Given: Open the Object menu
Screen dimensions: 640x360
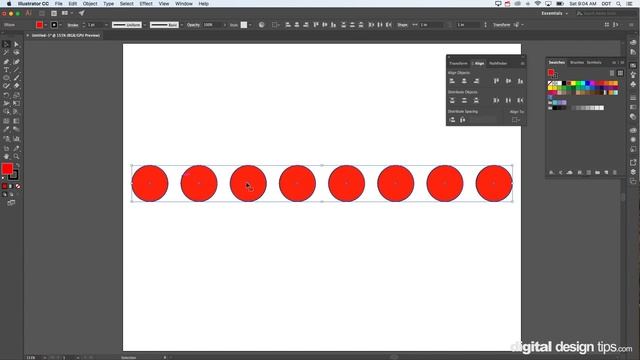Looking at the screenshot, I should click(90, 4).
